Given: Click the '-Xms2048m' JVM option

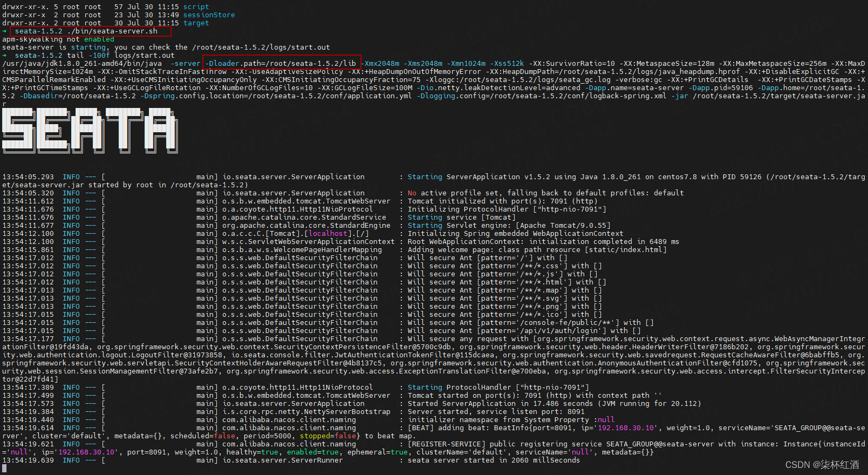Looking at the screenshot, I should click(x=423, y=64).
